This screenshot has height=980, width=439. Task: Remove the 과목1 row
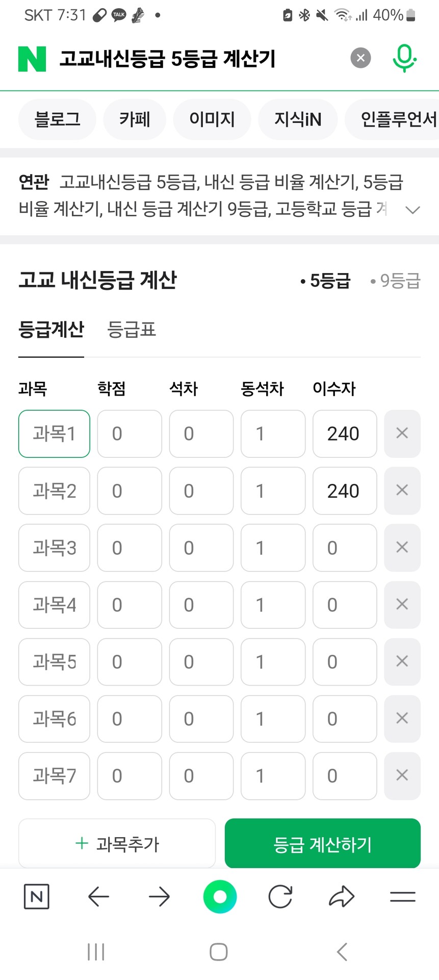point(402,433)
